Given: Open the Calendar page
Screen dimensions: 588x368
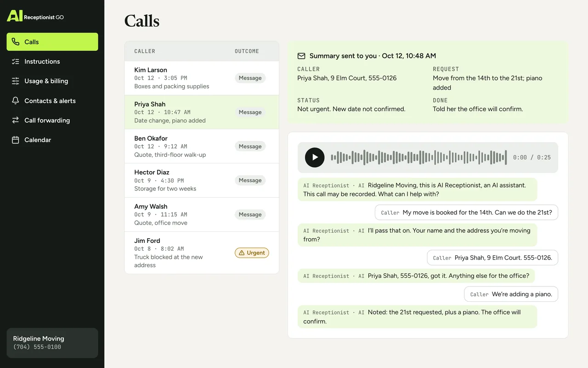Looking at the screenshot, I should (x=52, y=140).
